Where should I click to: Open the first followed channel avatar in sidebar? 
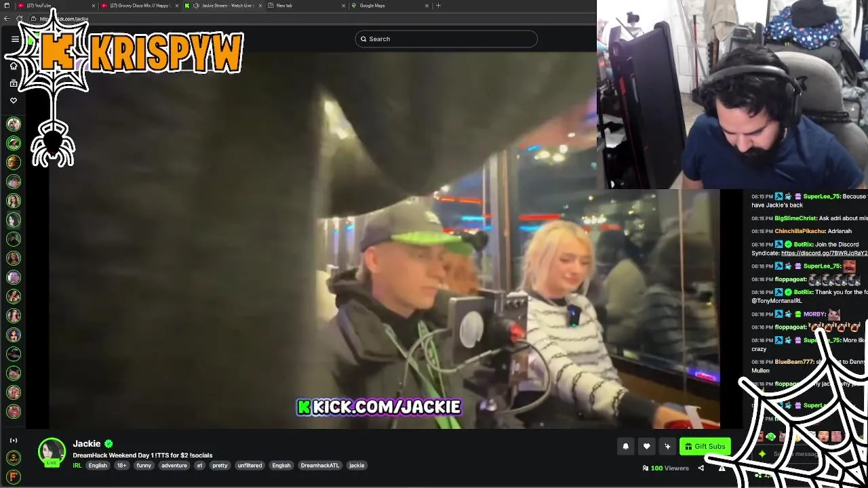[x=14, y=124]
